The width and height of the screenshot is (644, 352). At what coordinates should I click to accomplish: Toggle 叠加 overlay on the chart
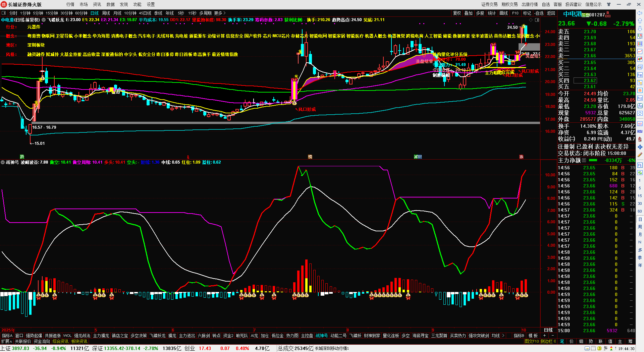468,13
